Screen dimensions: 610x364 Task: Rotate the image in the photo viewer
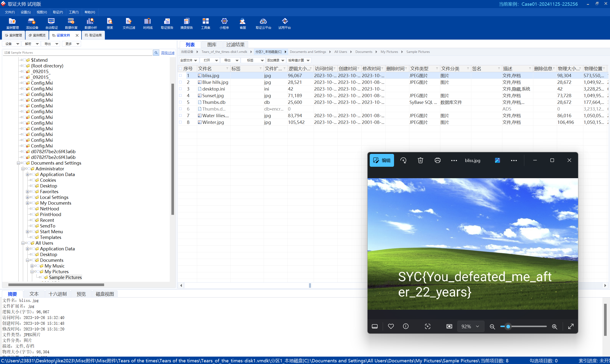point(403,160)
